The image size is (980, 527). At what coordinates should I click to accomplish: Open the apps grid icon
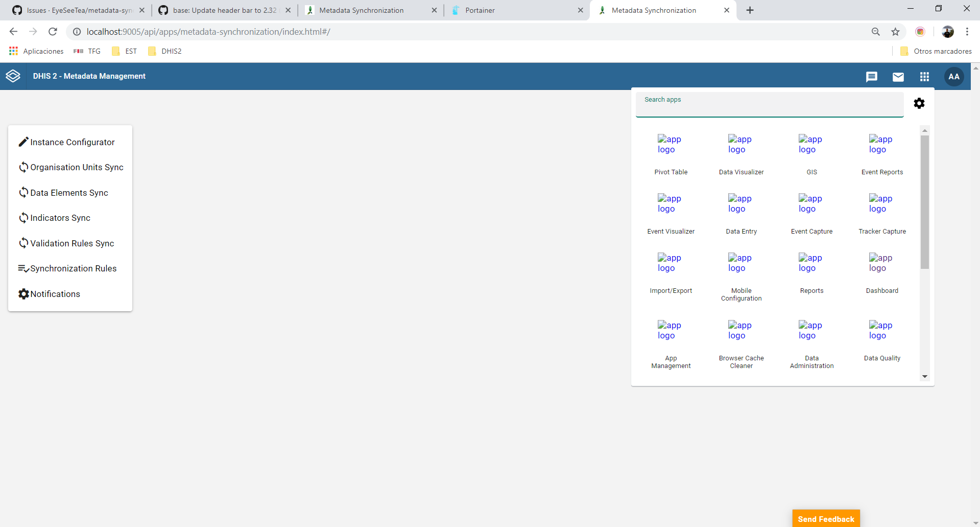point(924,77)
